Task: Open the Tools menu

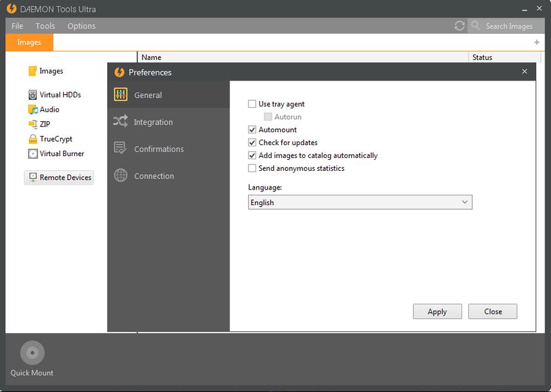Action: click(x=45, y=26)
